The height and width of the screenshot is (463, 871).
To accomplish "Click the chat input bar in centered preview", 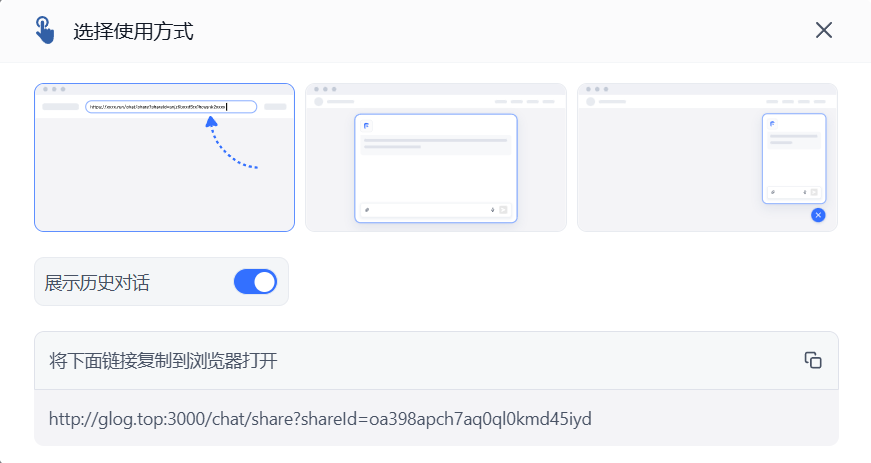I will [x=436, y=210].
